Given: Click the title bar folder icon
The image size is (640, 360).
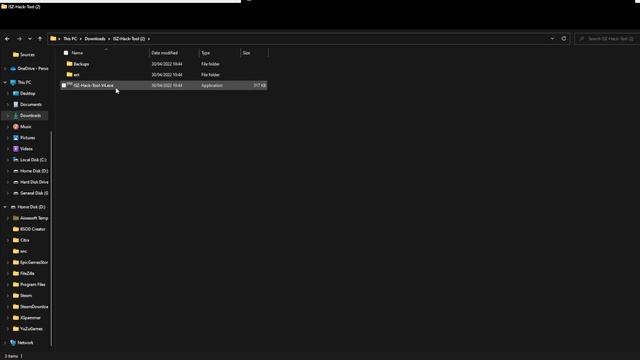Looking at the screenshot, I should [x=4, y=7].
